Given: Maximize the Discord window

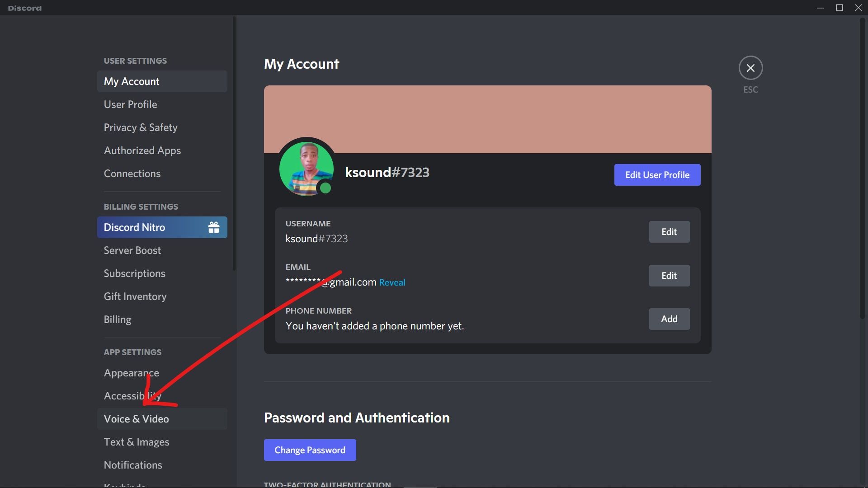Looking at the screenshot, I should 839,8.
